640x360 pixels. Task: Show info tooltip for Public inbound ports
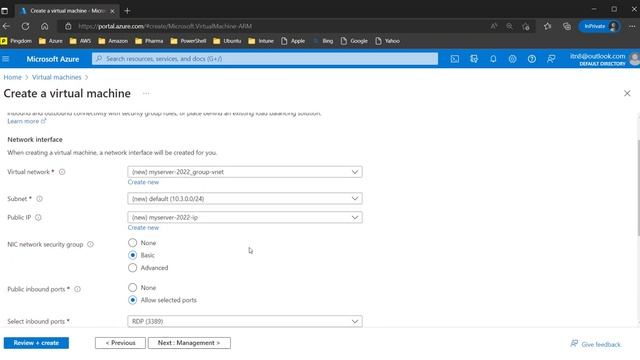click(77, 289)
